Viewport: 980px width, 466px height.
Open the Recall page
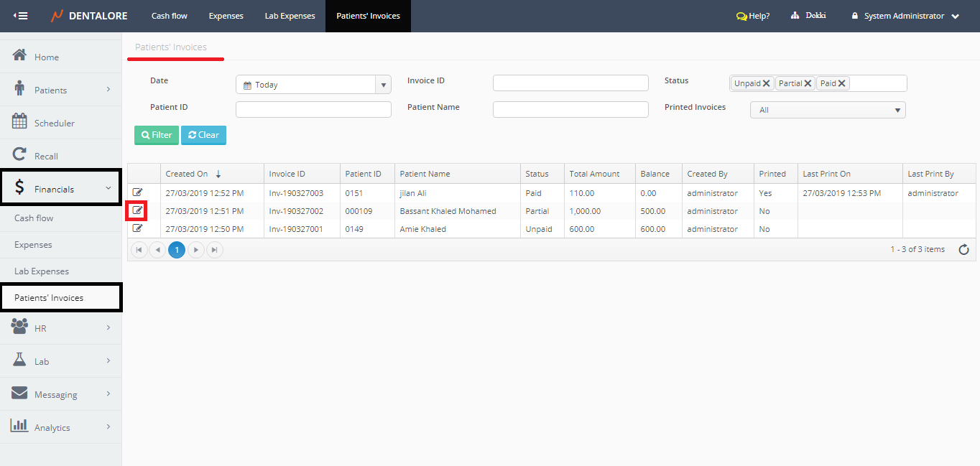[46, 156]
